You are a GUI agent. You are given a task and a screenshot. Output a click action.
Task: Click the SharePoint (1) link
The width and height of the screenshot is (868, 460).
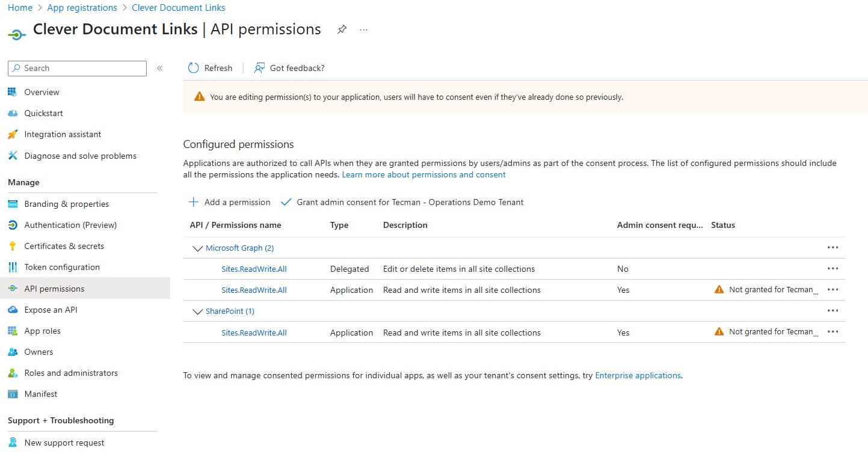[230, 311]
